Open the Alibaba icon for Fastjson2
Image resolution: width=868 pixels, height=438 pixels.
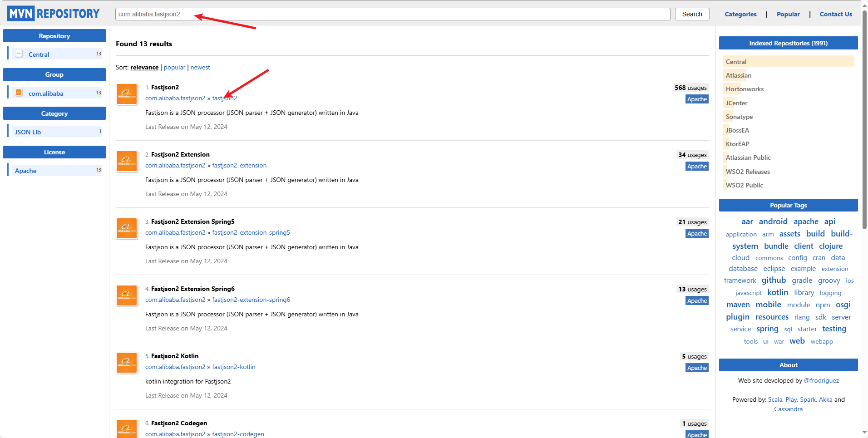[127, 94]
